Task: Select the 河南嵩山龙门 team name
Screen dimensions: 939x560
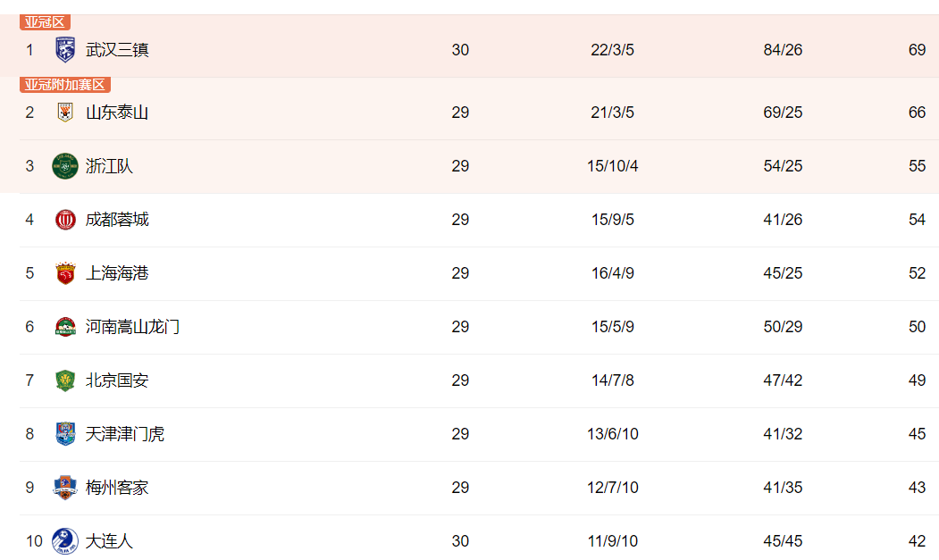Action: point(132,327)
